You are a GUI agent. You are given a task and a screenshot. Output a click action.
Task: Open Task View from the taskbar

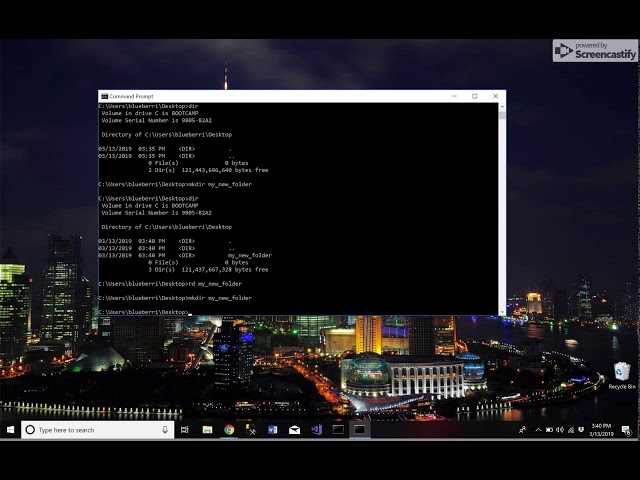click(185, 430)
